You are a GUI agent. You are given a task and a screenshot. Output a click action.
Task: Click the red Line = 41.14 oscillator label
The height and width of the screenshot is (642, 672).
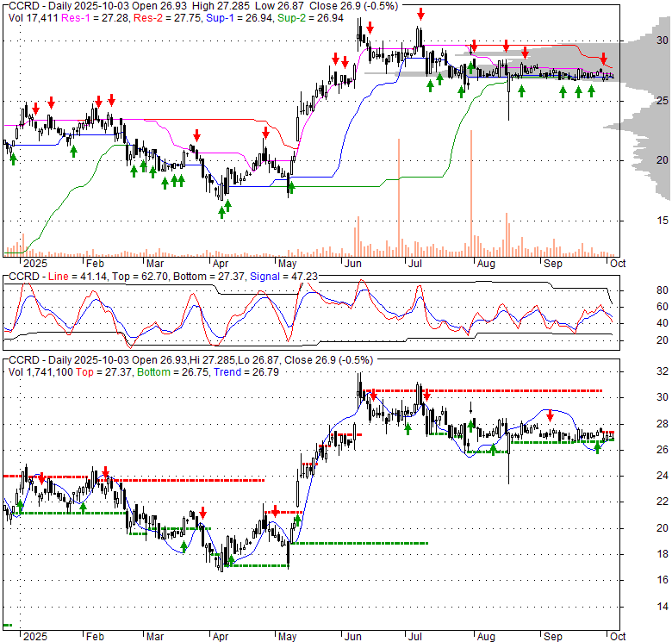[78, 277]
